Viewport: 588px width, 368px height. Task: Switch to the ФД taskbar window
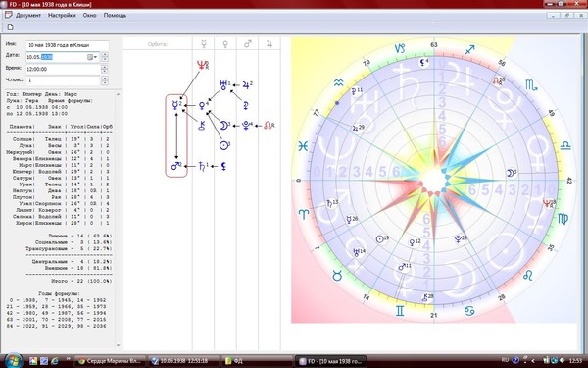coord(257,361)
